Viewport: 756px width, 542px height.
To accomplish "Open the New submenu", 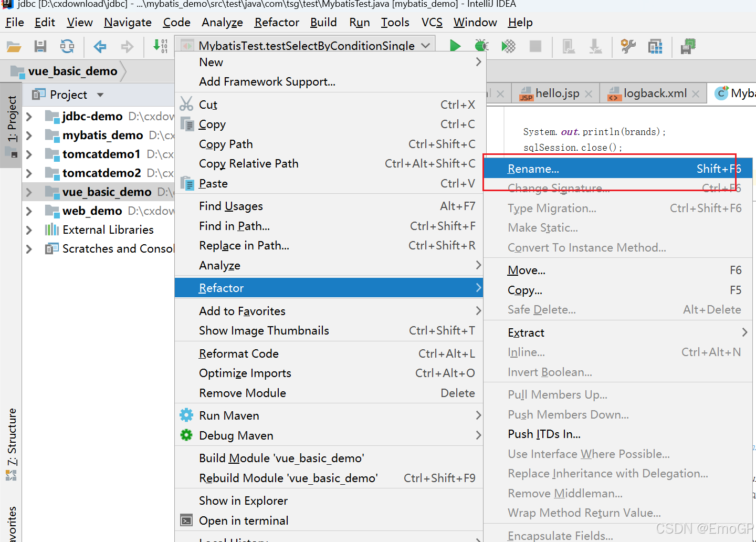I will pyautogui.click(x=329, y=62).
